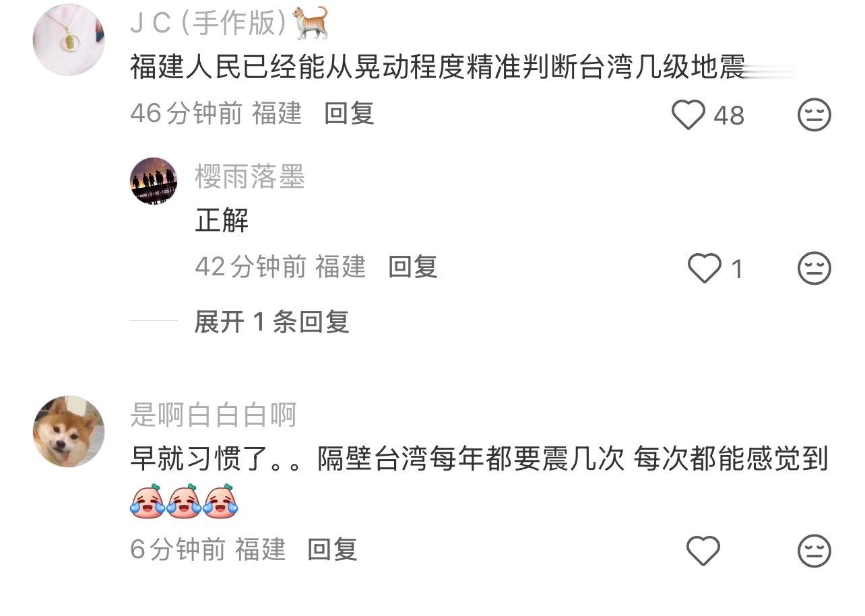The width and height of the screenshot is (865, 616).
Task: Tap dislike face on J C's comment
Action: pyautogui.click(x=814, y=115)
